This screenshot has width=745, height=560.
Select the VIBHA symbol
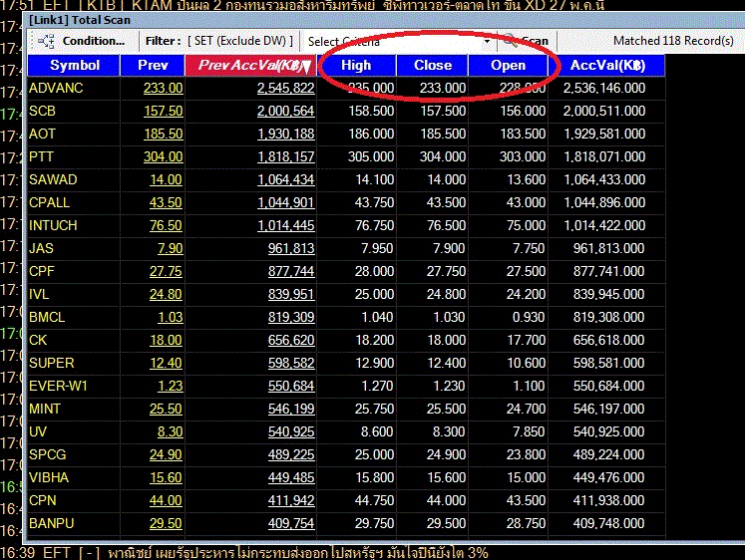tap(49, 477)
